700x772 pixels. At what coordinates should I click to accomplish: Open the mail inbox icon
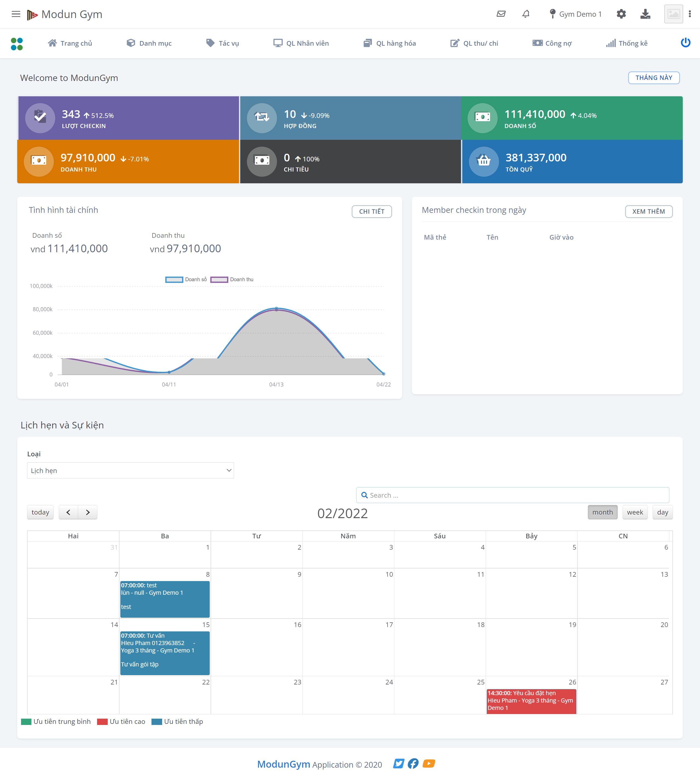(501, 14)
